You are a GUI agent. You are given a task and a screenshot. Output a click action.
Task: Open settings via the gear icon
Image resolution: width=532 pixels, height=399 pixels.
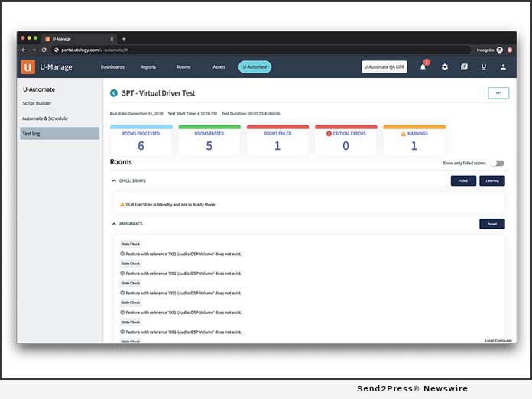click(x=445, y=67)
